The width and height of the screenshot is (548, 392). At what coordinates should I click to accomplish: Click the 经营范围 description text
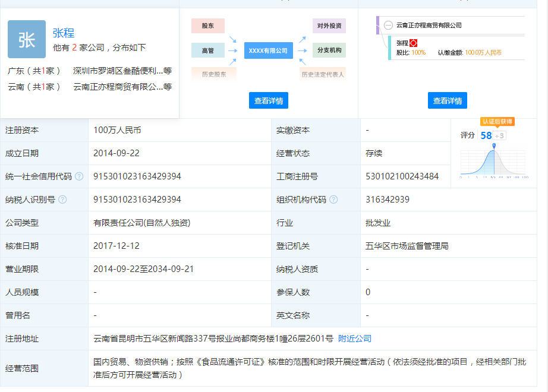(x=310, y=368)
